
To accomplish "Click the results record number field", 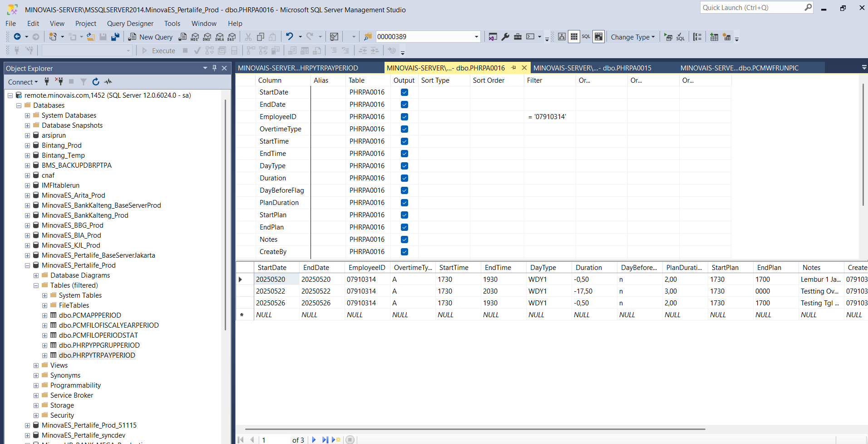I will (275, 439).
